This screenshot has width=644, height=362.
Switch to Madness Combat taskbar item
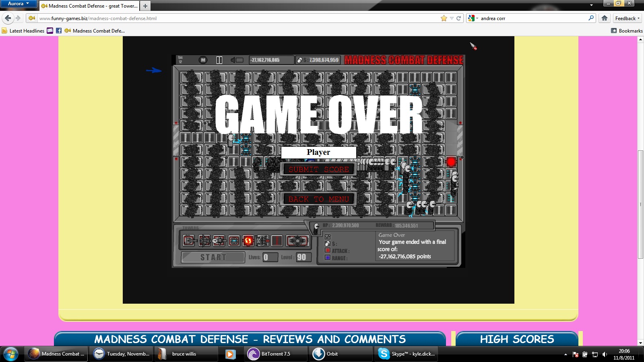pyautogui.click(x=56, y=354)
